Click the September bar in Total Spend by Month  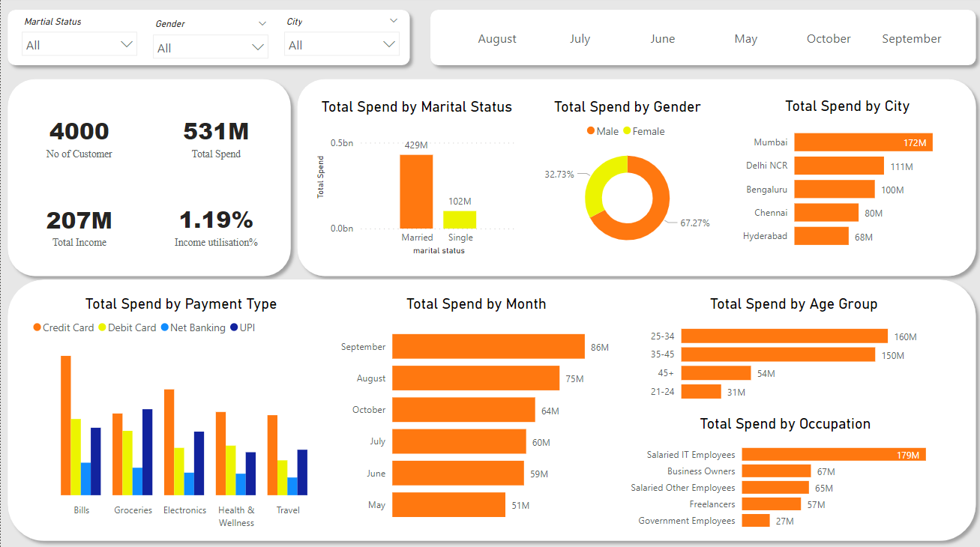coord(487,347)
